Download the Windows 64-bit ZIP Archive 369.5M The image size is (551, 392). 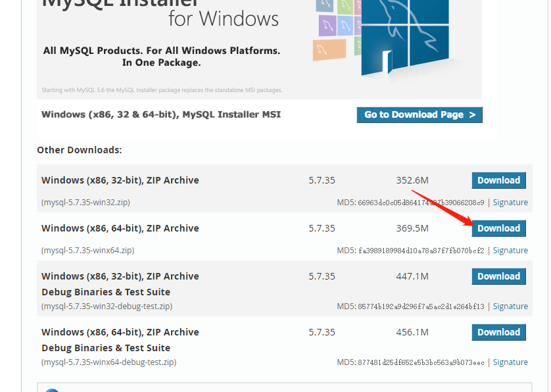coord(498,228)
